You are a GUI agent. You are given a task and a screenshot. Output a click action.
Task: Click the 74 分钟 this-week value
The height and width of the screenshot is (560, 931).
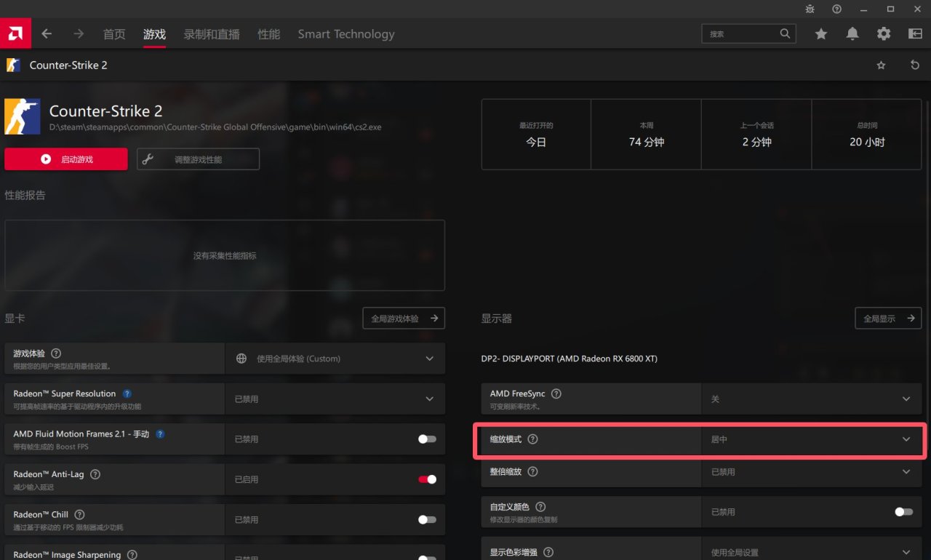(647, 143)
